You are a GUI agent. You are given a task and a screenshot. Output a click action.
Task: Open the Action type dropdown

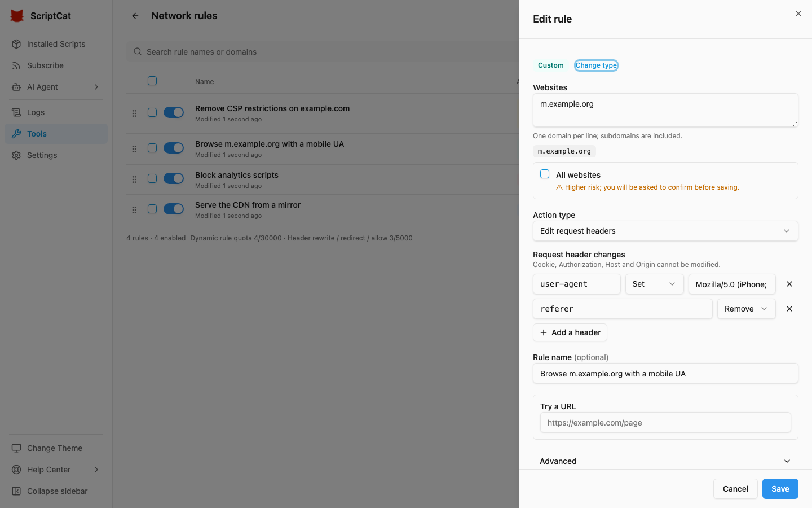[x=665, y=231]
